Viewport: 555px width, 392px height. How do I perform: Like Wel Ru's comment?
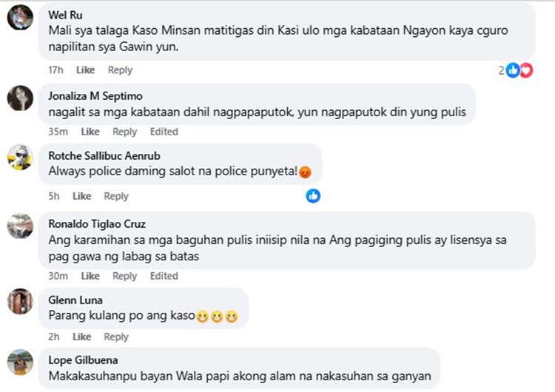point(86,70)
